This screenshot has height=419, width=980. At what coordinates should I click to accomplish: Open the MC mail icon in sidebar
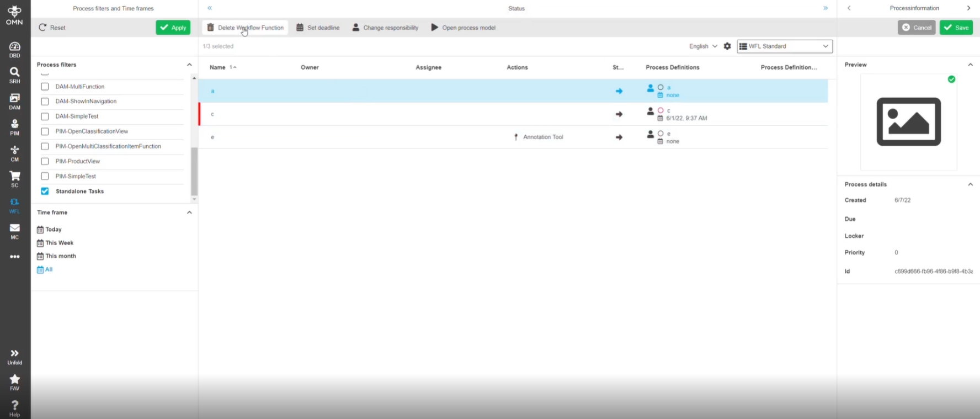pyautogui.click(x=15, y=231)
